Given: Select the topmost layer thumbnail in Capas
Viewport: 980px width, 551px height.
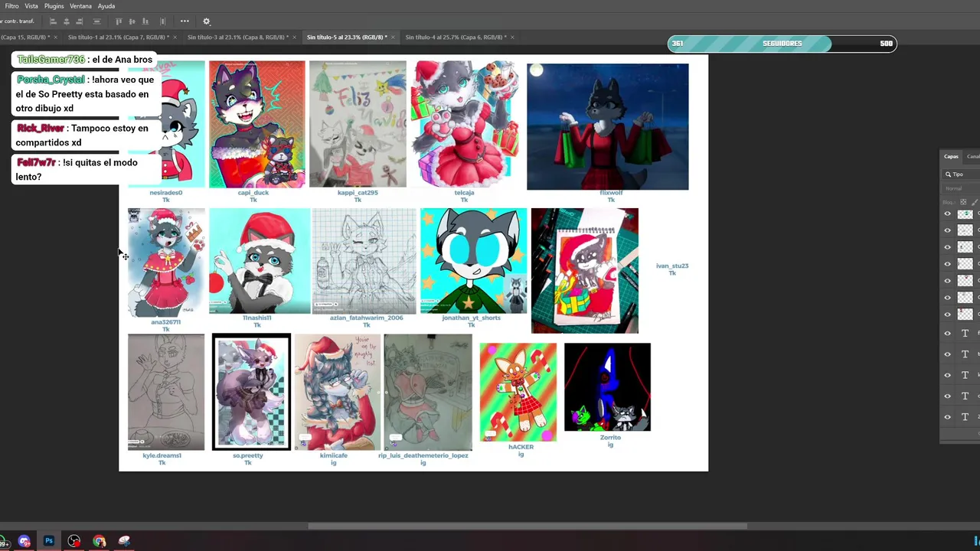Looking at the screenshot, I should pyautogui.click(x=965, y=214).
